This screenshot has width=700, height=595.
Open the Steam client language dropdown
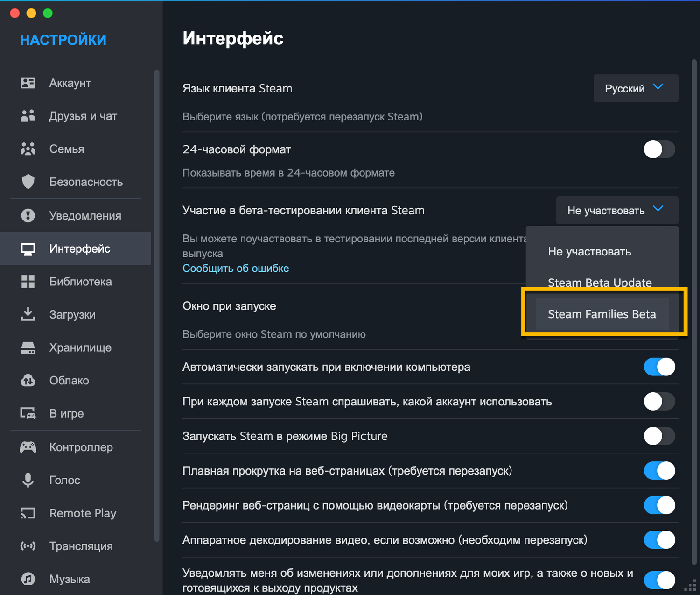tap(636, 88)
